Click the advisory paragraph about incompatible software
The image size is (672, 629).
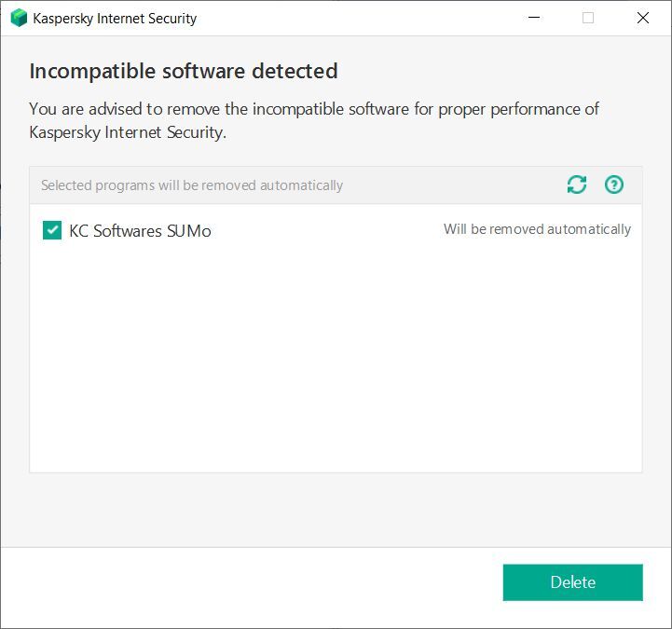[x=314, y=120]
